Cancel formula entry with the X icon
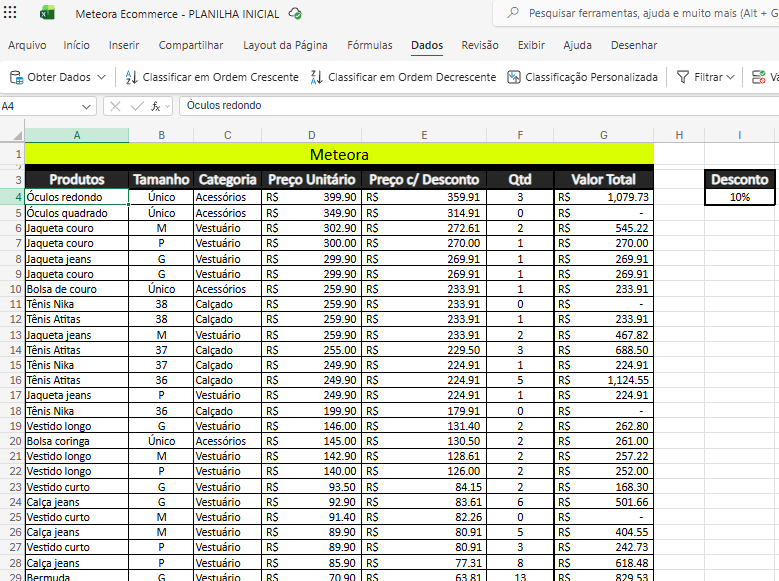The image size is (779, 581). [115, 106]
